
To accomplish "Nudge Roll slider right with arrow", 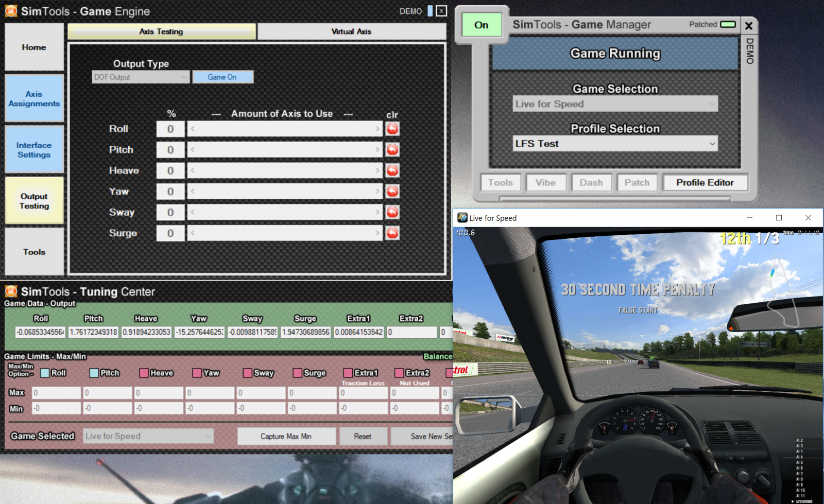I will 377,129.
